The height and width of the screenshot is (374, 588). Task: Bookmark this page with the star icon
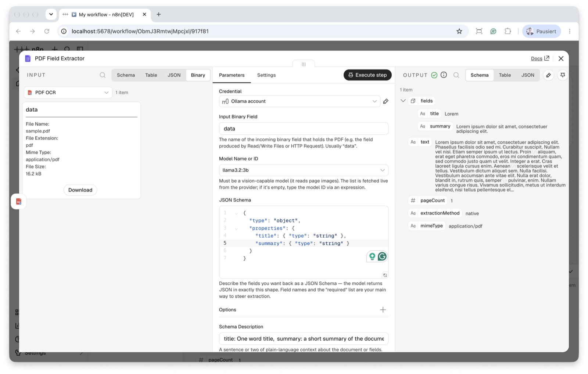(459, 31)
